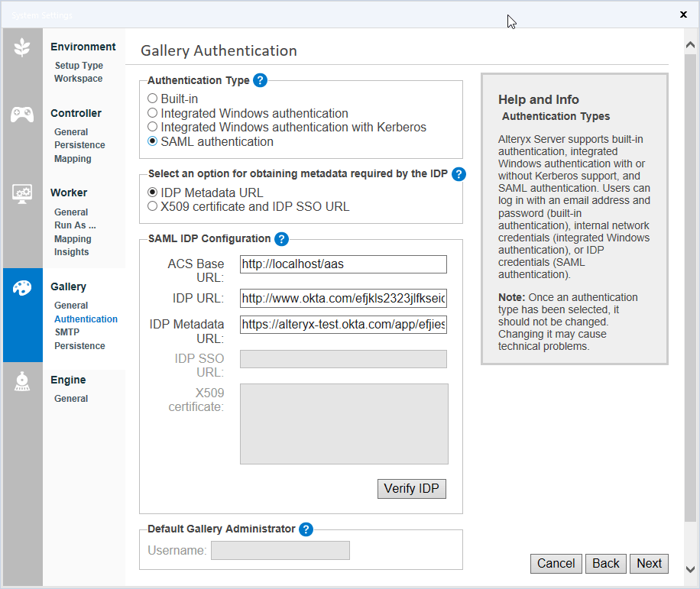The width and height of the screenshot is (700, 589).
Task: Open help for Default Gallery Administrator
Action: click(x=306, y=529)
